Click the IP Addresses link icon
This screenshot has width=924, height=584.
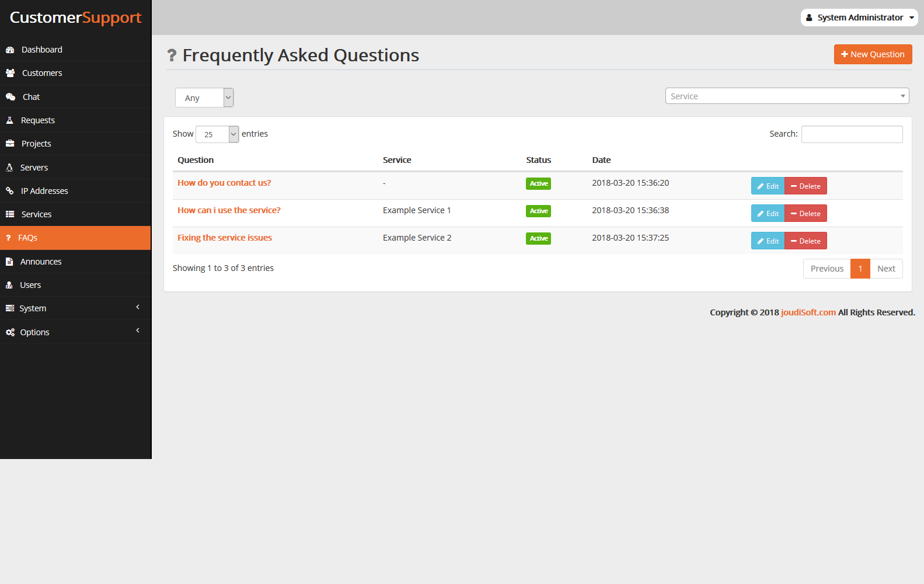(9, 191)
